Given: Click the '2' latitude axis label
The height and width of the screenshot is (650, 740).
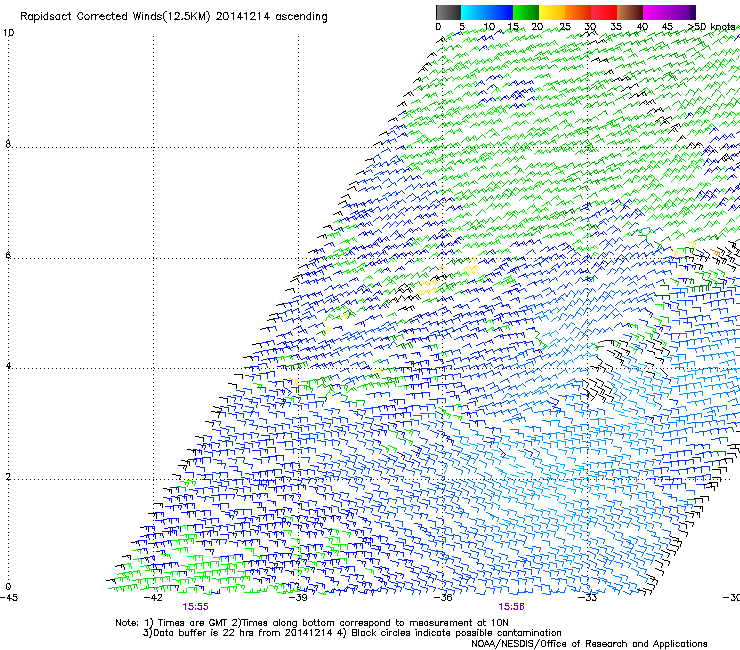Looking at the screenshot, I should 8,477.
